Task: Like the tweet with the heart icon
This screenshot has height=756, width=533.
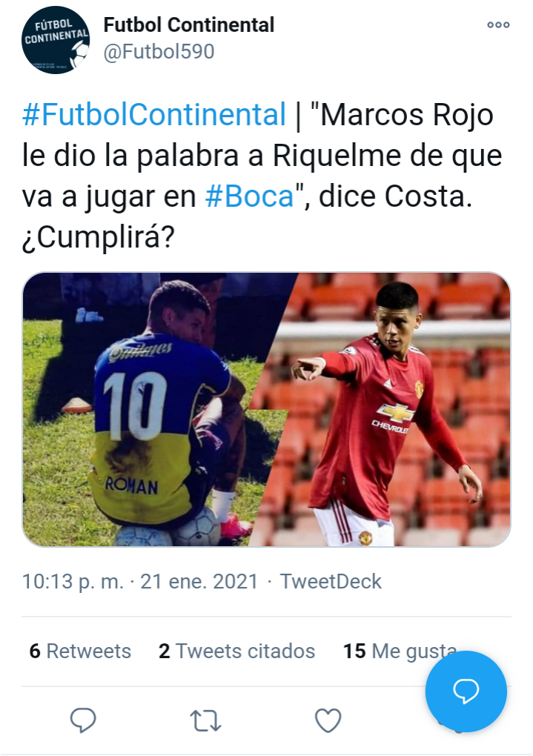Action: click(328, 720)
